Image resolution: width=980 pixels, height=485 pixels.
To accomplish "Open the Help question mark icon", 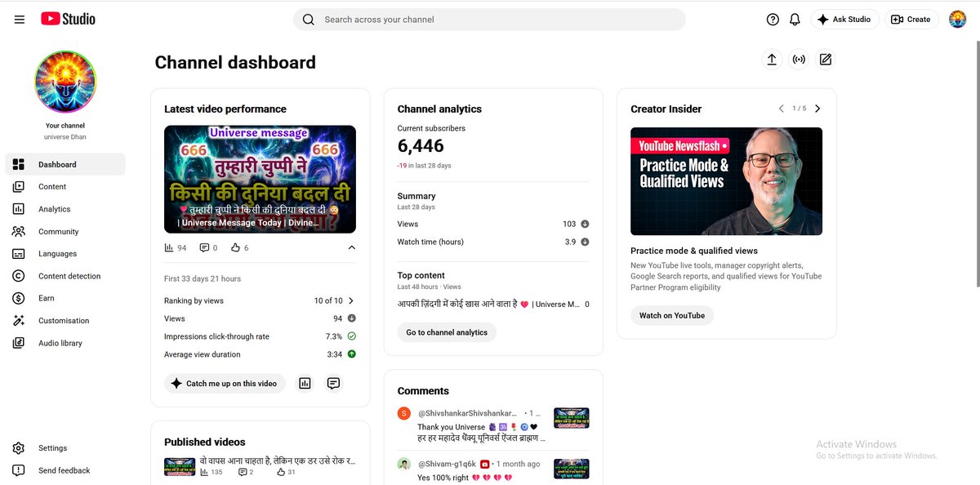I will 773,20.
